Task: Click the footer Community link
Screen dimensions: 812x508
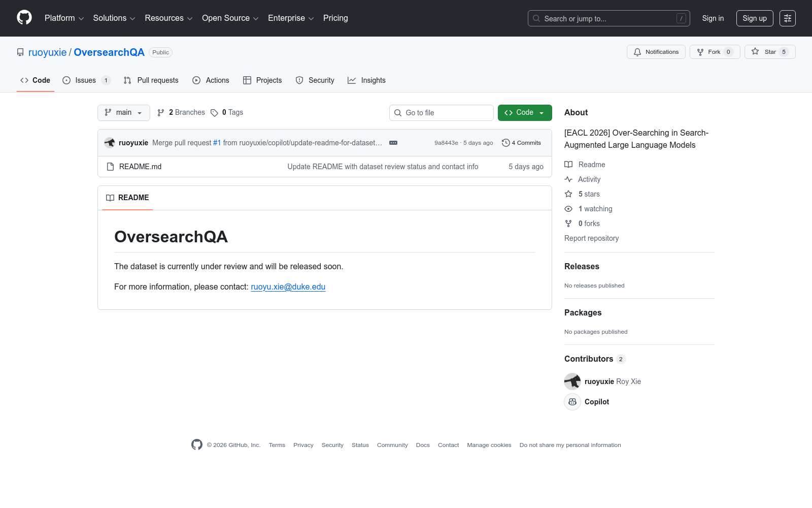Action: (x=392, y=445)
